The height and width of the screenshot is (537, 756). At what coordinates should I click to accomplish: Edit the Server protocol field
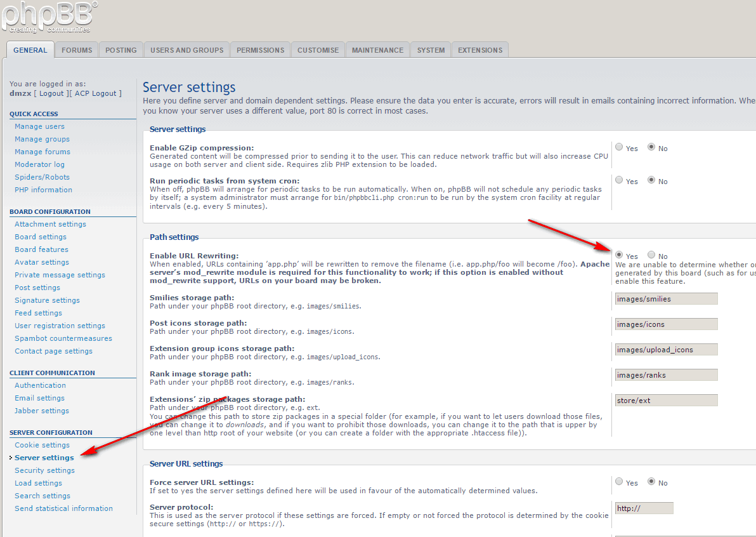[644, 508]
